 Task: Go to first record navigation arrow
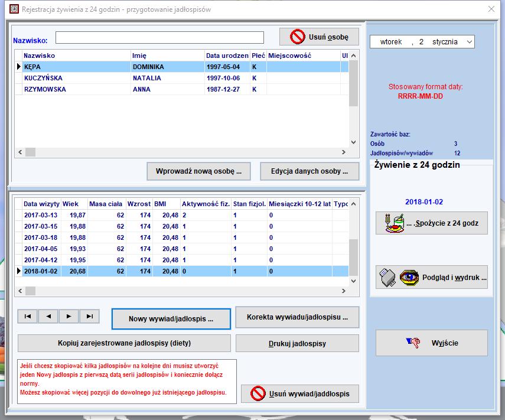pos(28,316)
